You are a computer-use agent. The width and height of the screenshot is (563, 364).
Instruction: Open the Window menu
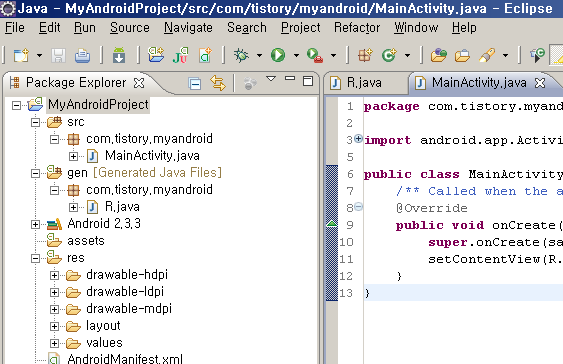[416, 28]
